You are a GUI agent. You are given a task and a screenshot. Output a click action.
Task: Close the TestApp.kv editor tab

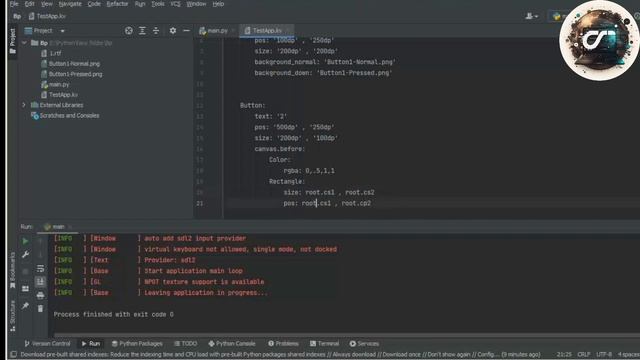[288, 31]
